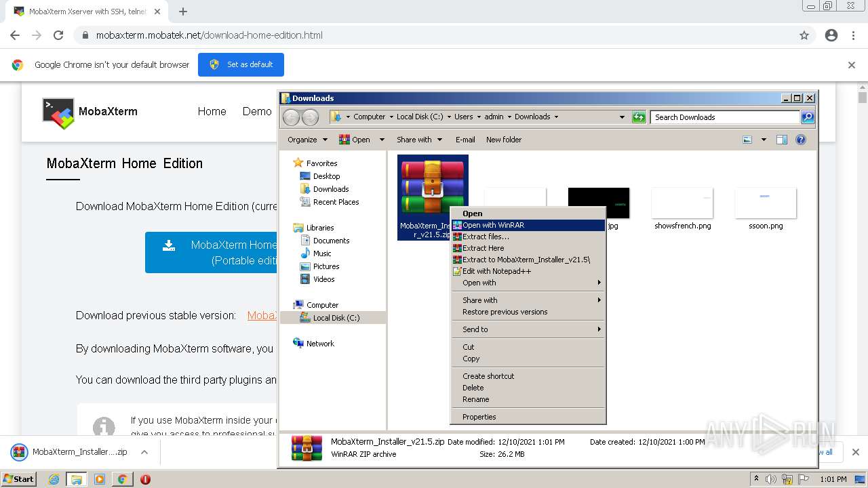Bookmark this page with star icon
Screen dimensions: 868x488
pos(804,35)
